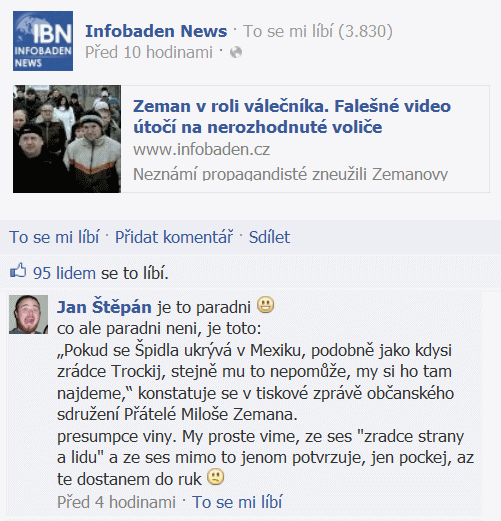The width and height of the screenshot is (501, 521).
Task: Show the '95 lidem' likers list
Action: (x=64, y=273)
